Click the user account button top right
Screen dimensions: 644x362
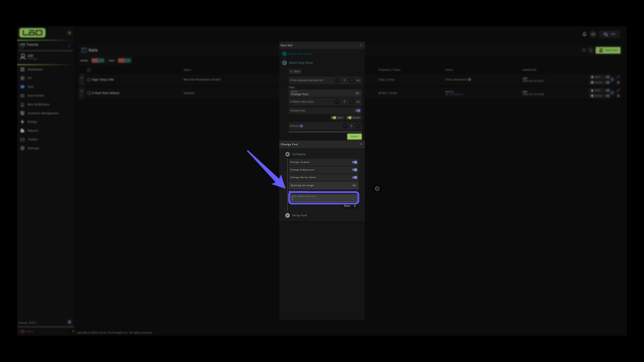pyautogui.click(x=609, y=34)
